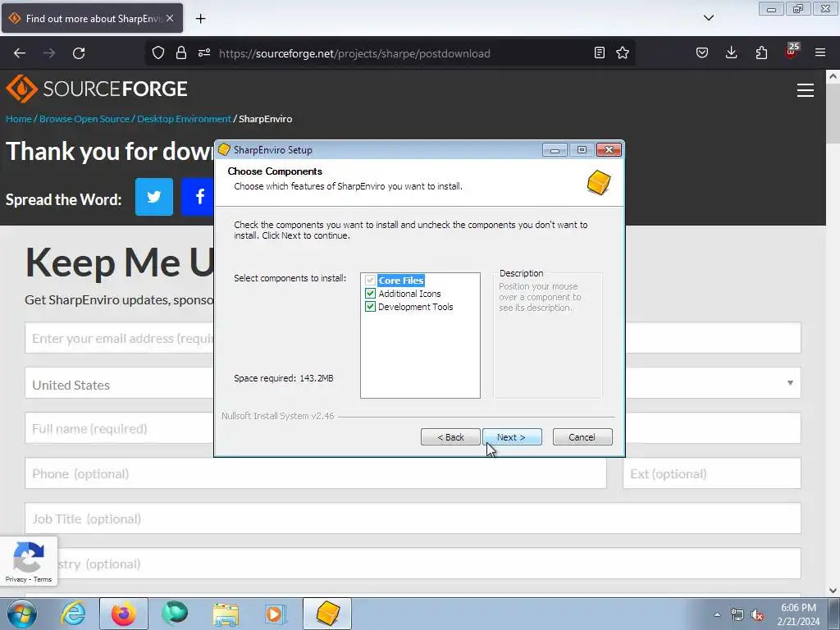Click the page scrollbar down arrow
Viewport: 840px width, 630px height.
pos(833,590)
